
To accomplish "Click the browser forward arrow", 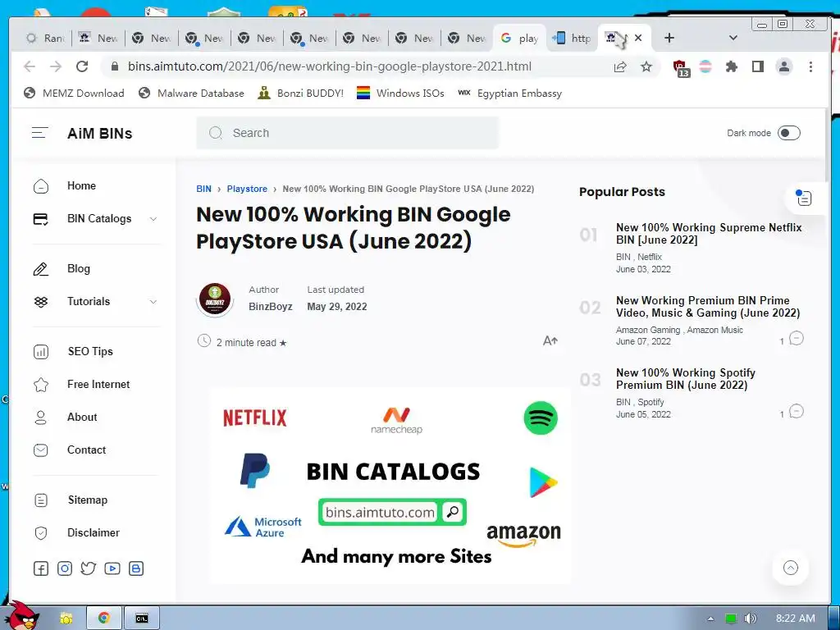I will coord(56,66).
